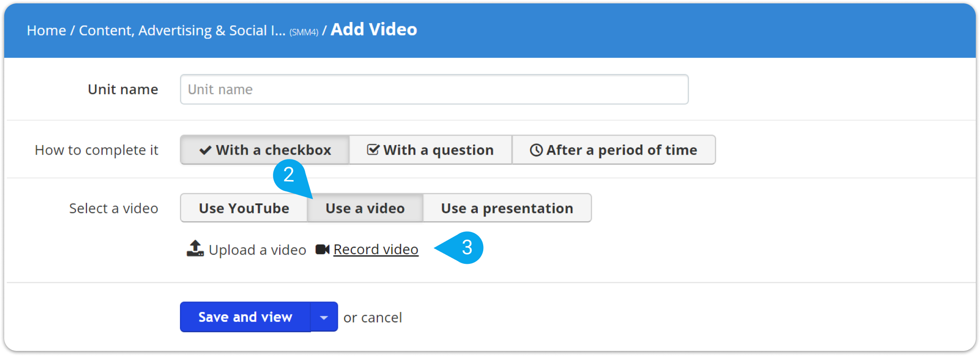Switch to the Use a video option
980x356 pixels.
pyautogui.click(x=365, y=208)
